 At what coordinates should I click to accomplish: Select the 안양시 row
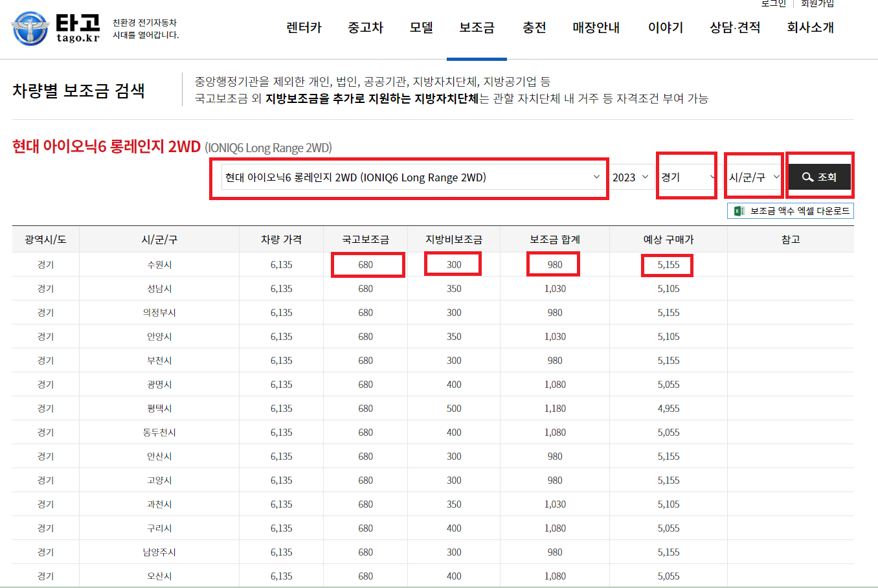pyautogui.click(x=433, y=337)
